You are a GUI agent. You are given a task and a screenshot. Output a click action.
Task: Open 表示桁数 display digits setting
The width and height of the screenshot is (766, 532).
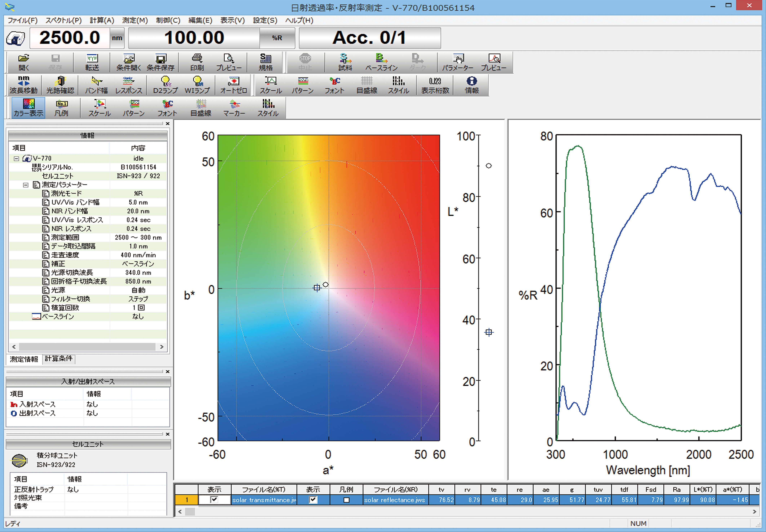pos(435,85)
